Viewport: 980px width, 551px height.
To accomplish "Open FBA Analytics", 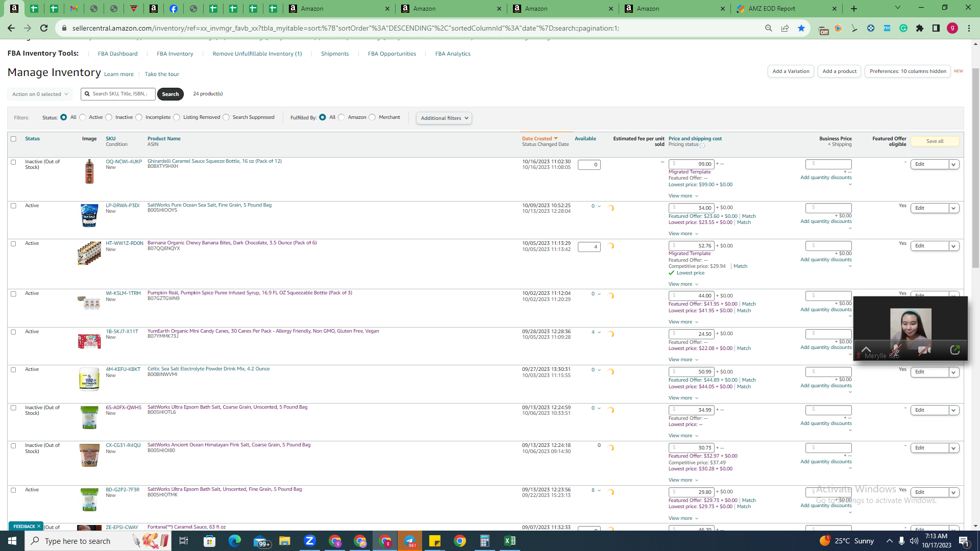I will coord(453,54).
